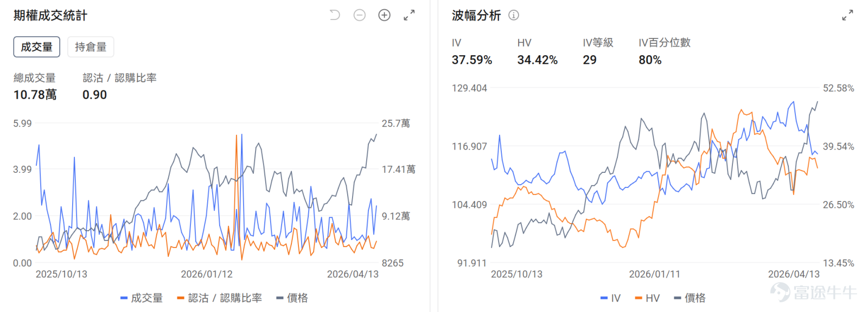Toggle the 價格 legend in the 波幅分析 chart
This screenshot has width=868, height=312.
[x=690, y=298]
